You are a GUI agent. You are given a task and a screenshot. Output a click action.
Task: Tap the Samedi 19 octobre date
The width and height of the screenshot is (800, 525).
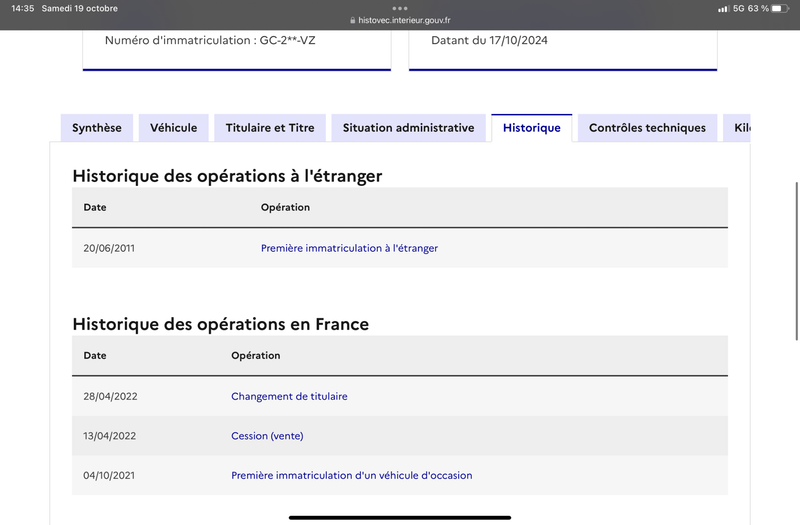[x=80, y=8]
